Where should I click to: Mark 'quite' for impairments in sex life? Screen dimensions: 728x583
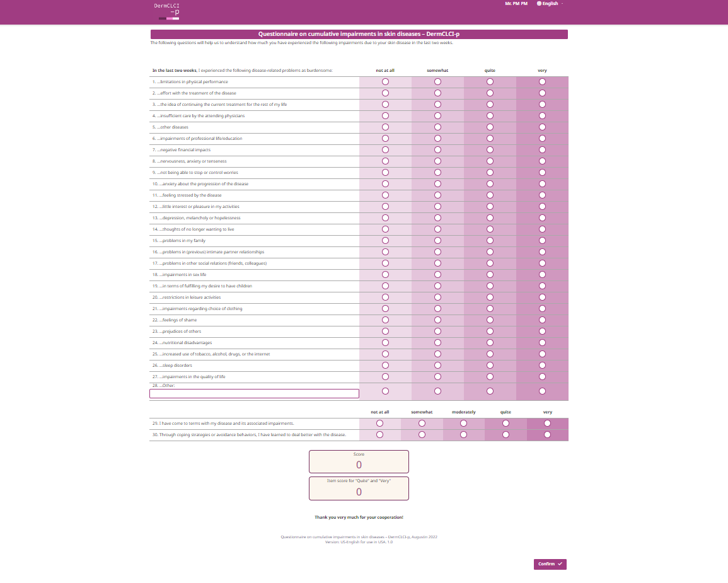coord(490,275)
